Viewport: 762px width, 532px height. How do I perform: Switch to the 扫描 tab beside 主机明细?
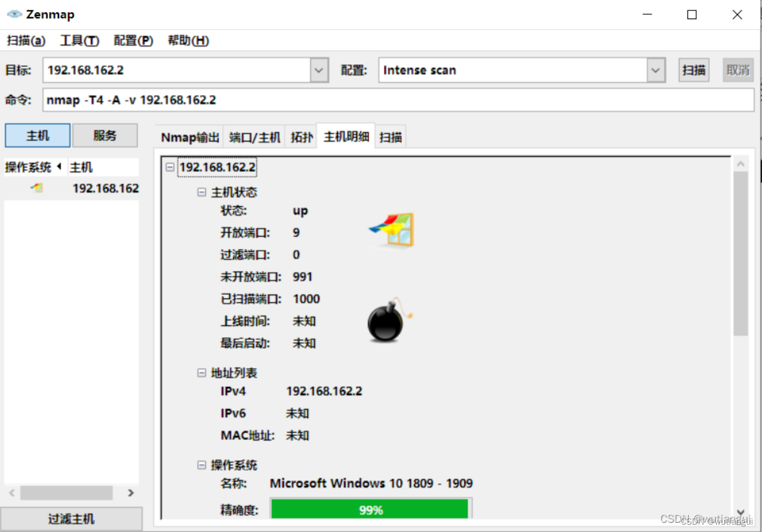pyautogui.click(x=391, y=137)
